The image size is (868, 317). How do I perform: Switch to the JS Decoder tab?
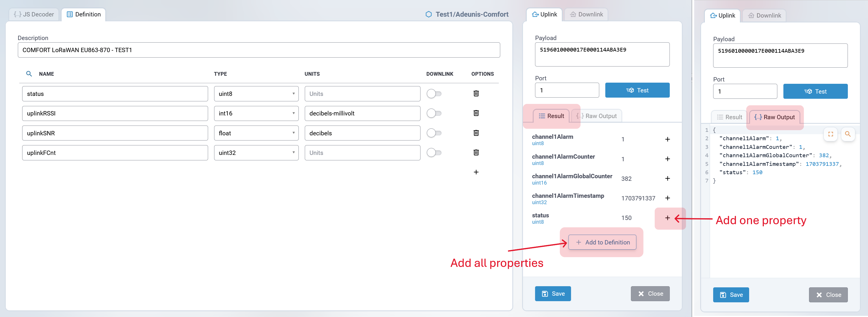(34, 14)
